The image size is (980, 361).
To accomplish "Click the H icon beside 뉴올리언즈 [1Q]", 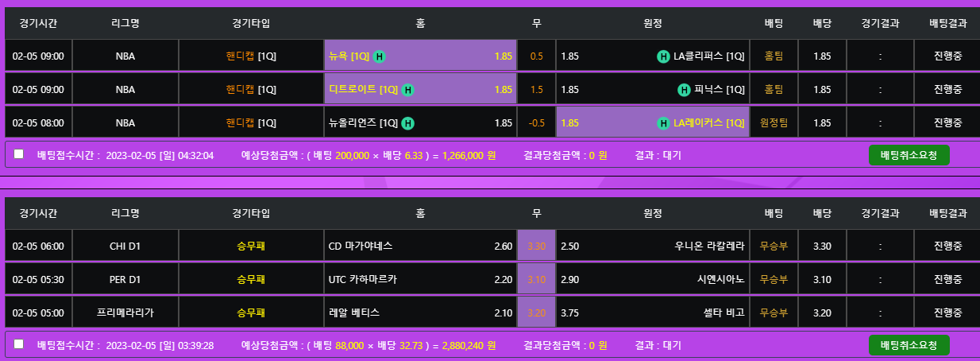I will [407, 123].
